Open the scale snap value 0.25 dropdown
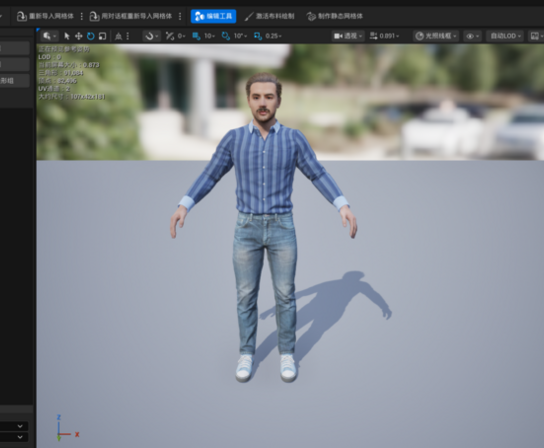 (x=273, y=36)
